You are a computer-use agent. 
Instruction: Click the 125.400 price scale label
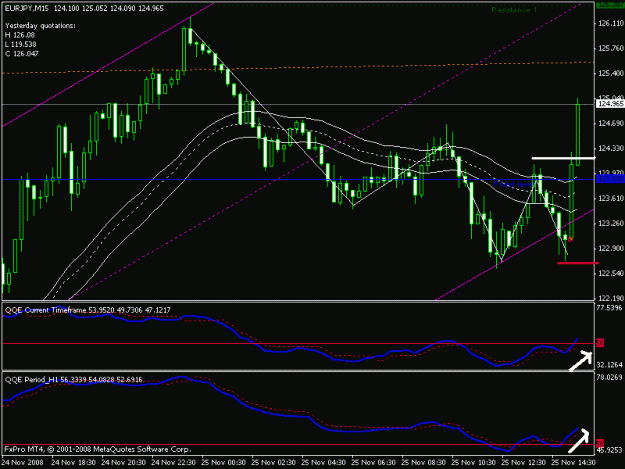[x=611, y=73]
